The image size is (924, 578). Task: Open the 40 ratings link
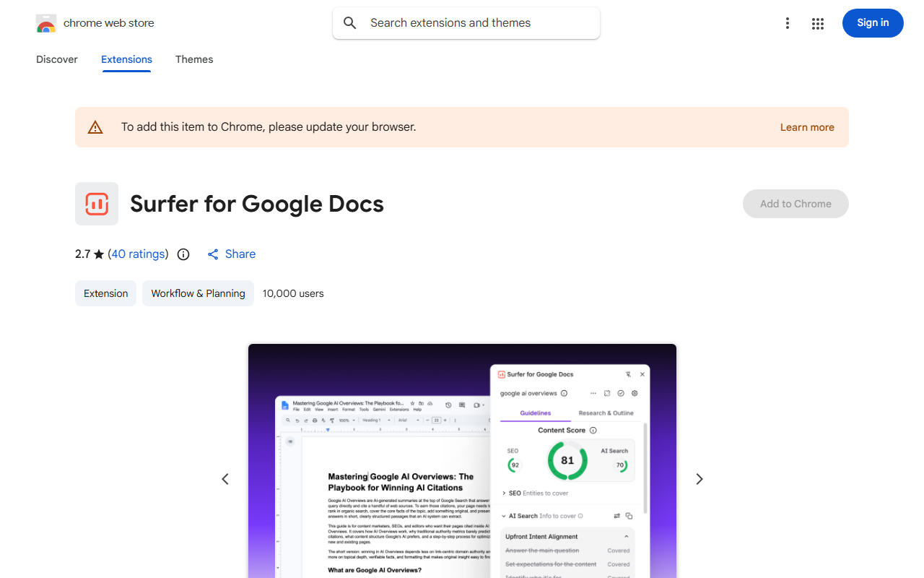(138, 254)
